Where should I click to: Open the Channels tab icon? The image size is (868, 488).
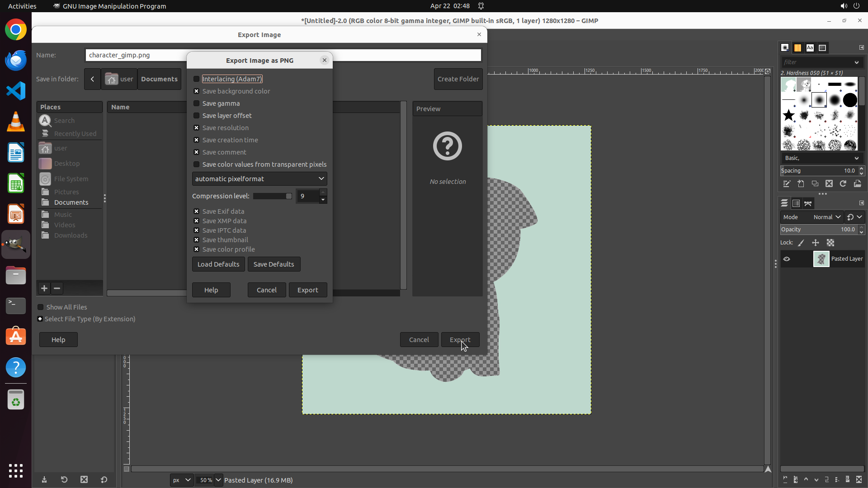[796, 203]
